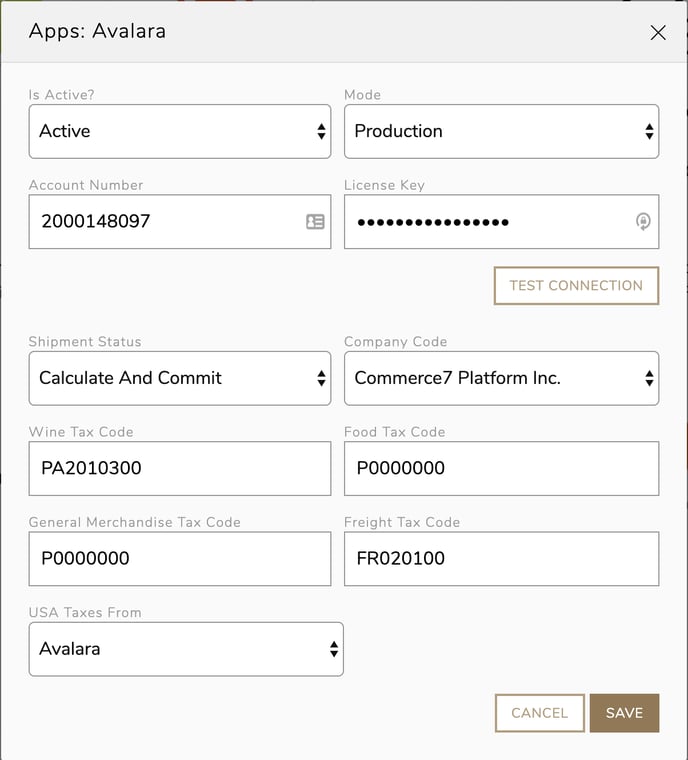Image resolution: width=688 pixels, height=760 pixels.
Task: Click the Food Tax Code field
Action: [501, 468]
